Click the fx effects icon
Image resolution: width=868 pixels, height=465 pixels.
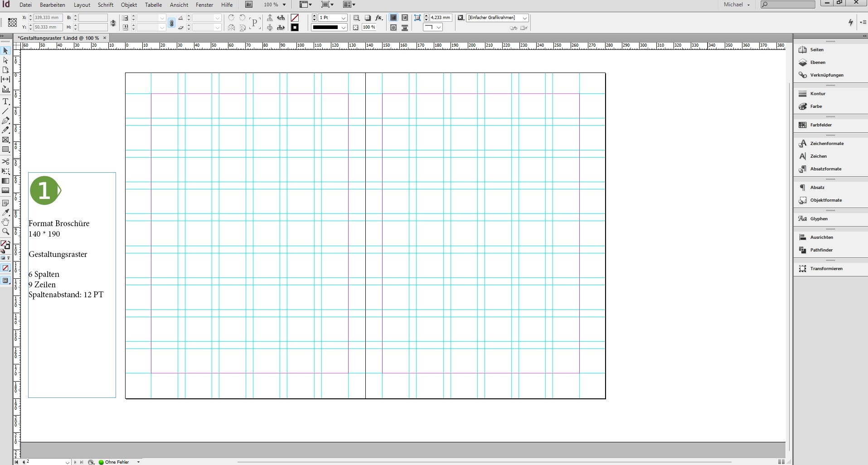click(x=379, y=18)
